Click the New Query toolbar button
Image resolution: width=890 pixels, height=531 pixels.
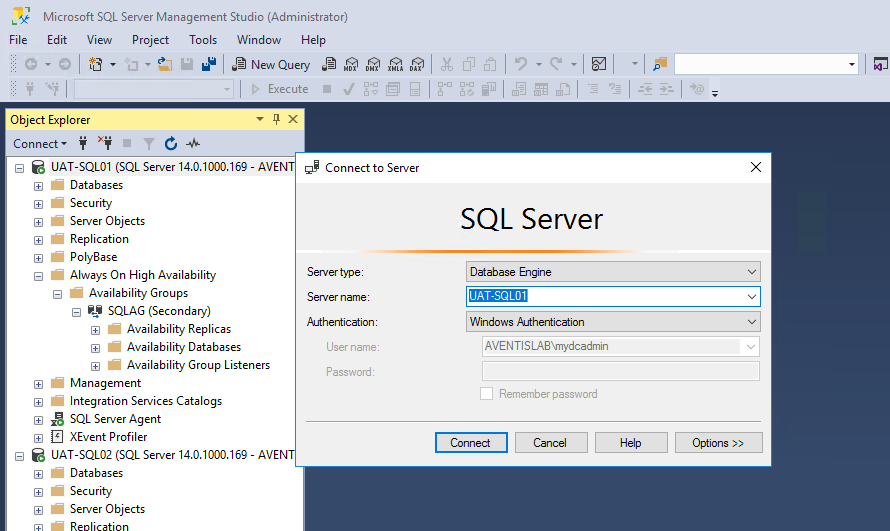[271, 65]
